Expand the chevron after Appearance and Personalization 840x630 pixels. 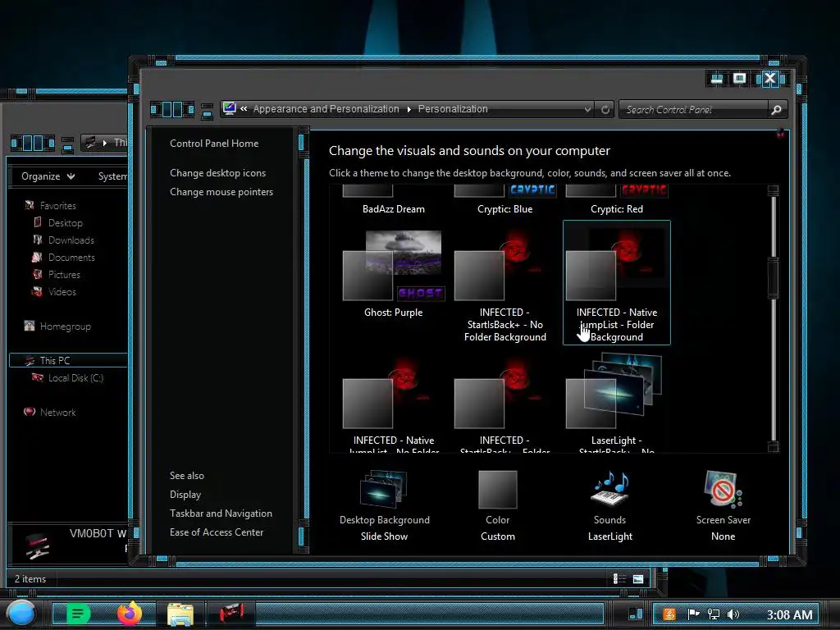point(409,109)
